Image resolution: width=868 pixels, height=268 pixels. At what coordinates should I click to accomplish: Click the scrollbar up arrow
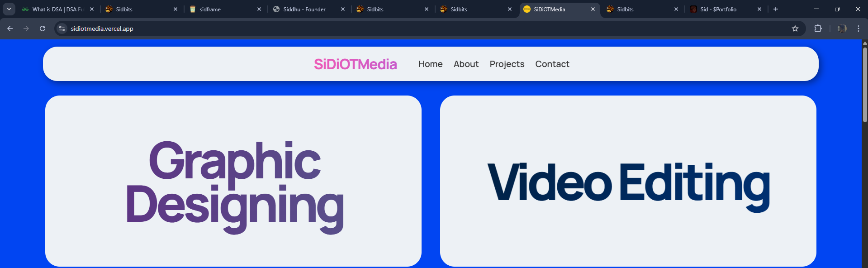(865, 43)
